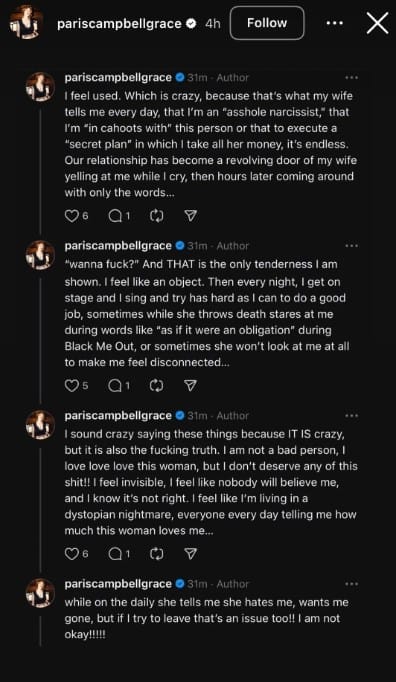
Task: Share the first post via send icon
Action: tap(191, 216)
